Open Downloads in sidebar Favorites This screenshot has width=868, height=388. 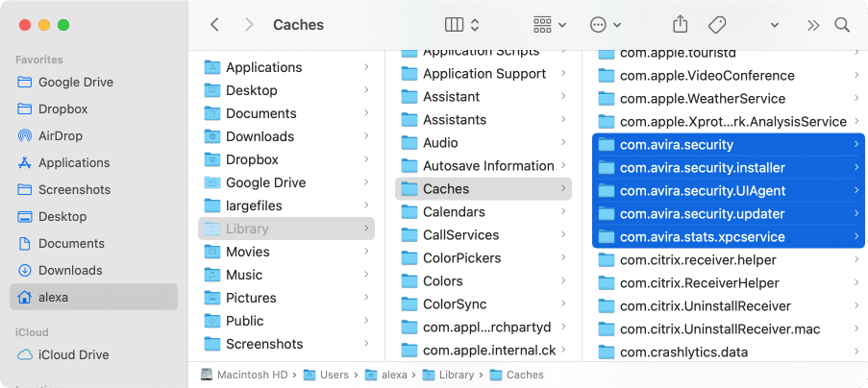pyautogui.click(x=93, y=270)
